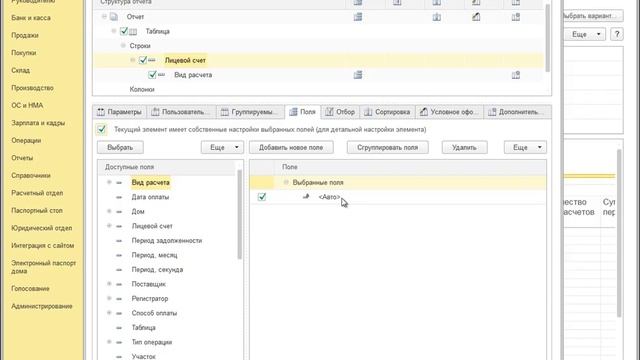Click the auto field icon before <Авто>

(x=306, y=197)
